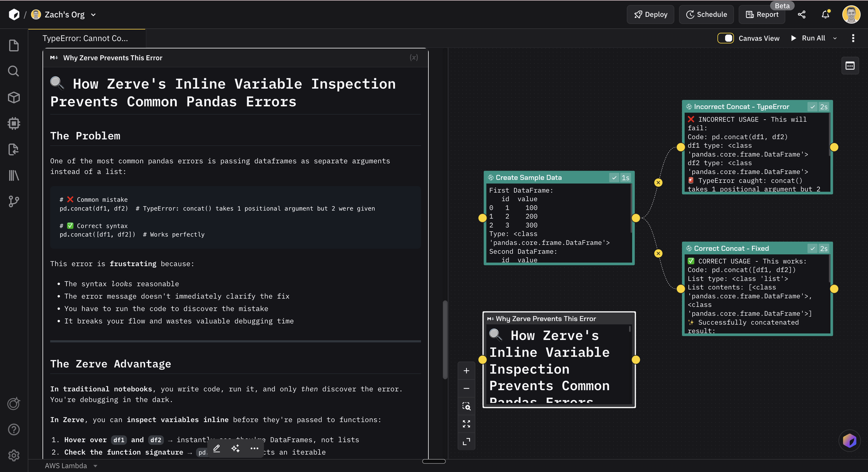Open Notifications via the bell icon

(825, 14)
